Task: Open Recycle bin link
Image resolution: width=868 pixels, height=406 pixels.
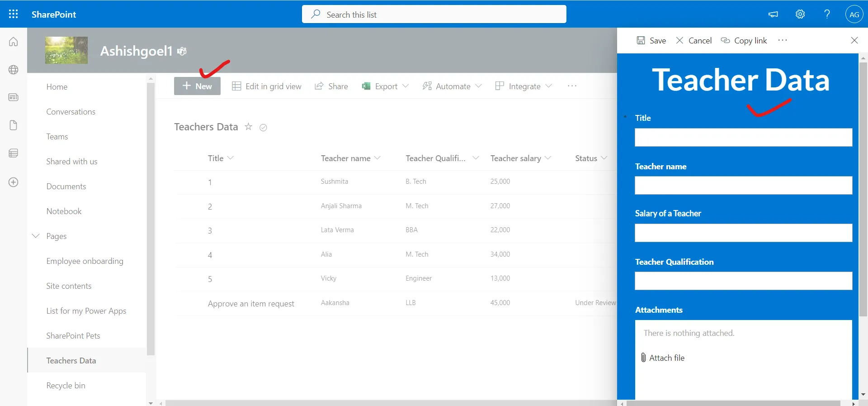Action: 66,385
